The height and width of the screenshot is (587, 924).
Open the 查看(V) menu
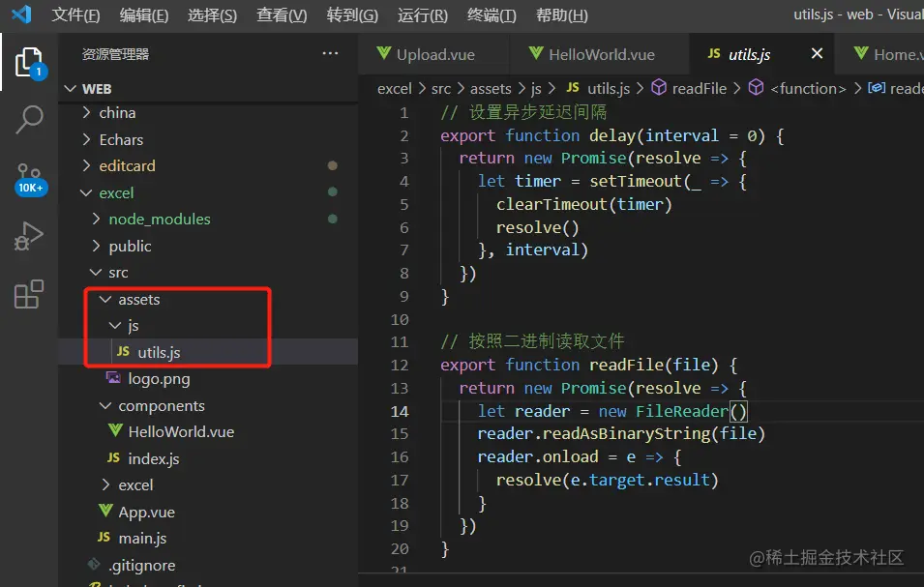coord(282,15)
